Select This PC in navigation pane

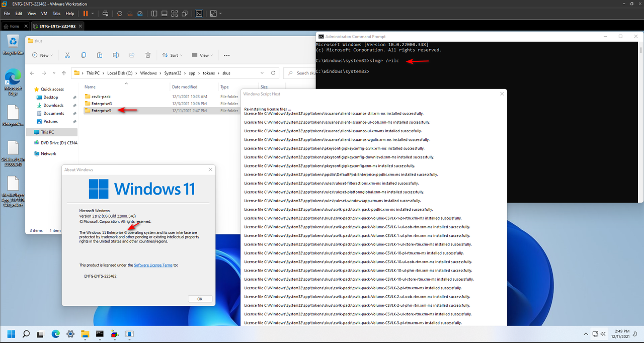tap(52, 132)
